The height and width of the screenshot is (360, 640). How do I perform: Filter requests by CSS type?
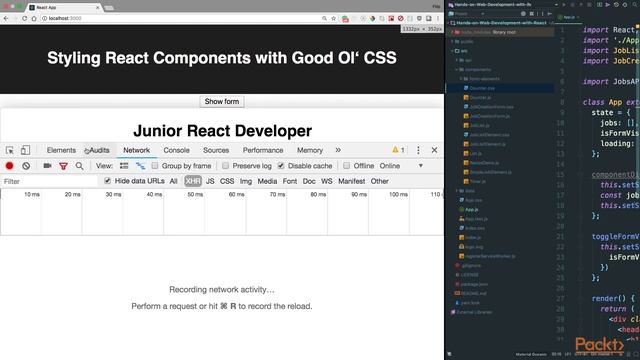point(227,181)
